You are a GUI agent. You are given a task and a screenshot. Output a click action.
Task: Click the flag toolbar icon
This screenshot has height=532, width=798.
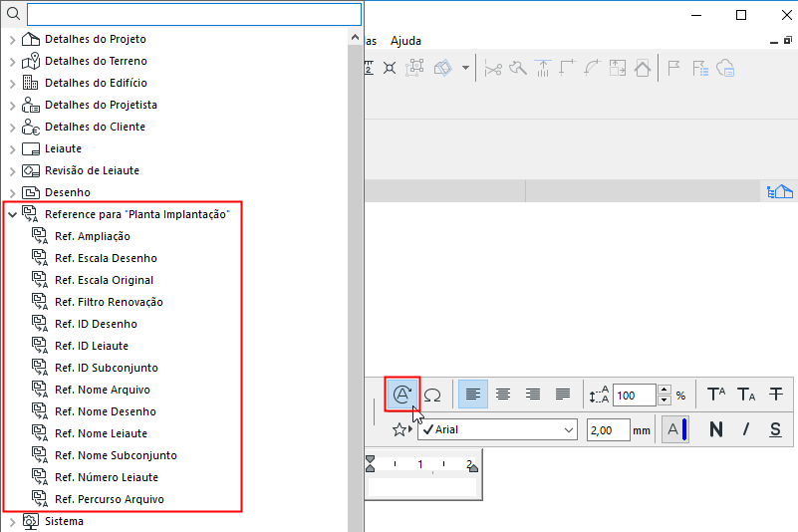click(673, 68)
